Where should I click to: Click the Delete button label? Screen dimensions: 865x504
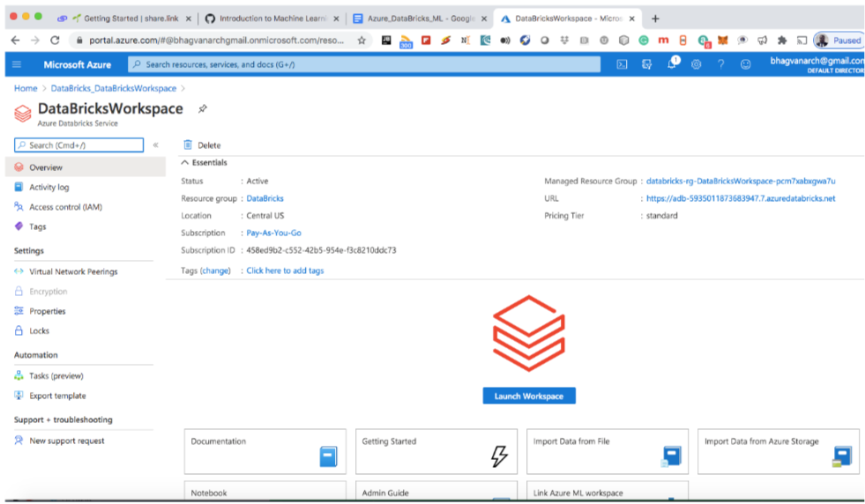point(209,145)
